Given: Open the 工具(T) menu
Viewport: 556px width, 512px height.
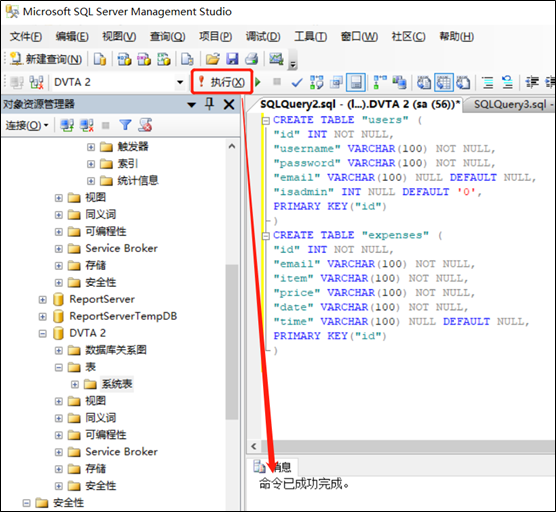Looking at the screenshot, I should [311, 36].
